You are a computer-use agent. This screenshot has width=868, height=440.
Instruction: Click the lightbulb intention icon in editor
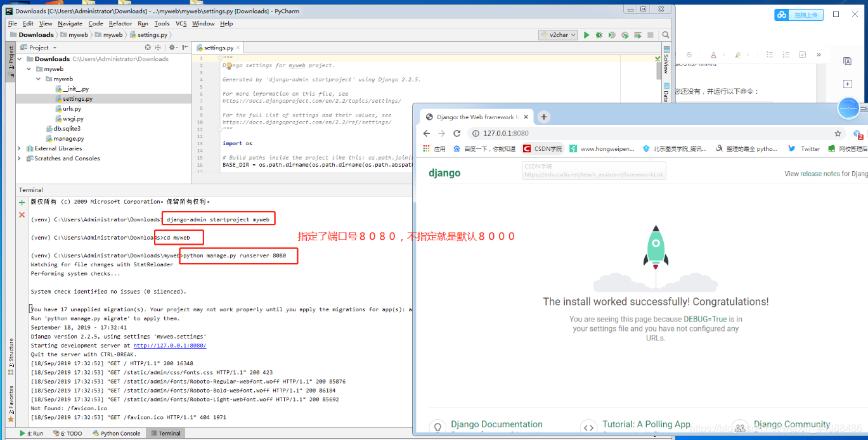pos(230,65)
